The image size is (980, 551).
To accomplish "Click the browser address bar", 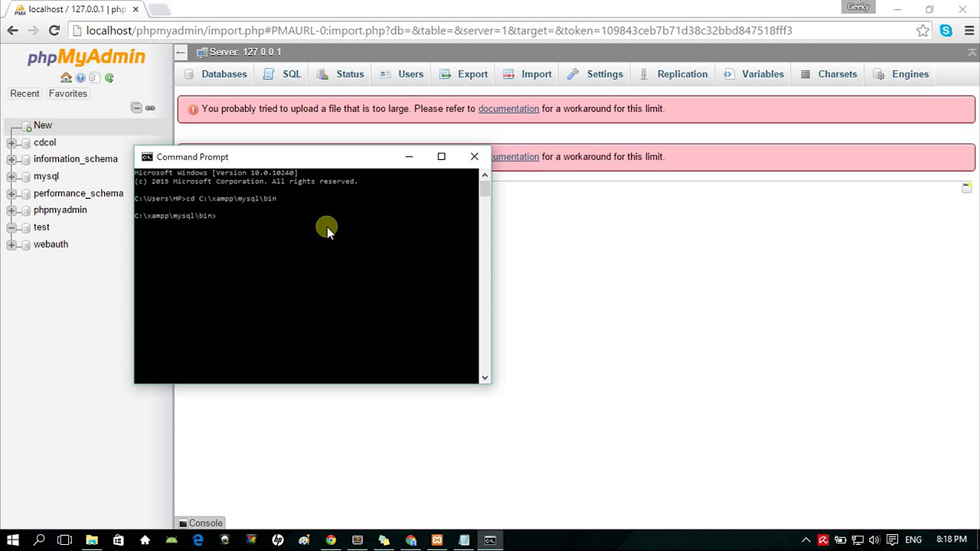I will click(490, 31).
